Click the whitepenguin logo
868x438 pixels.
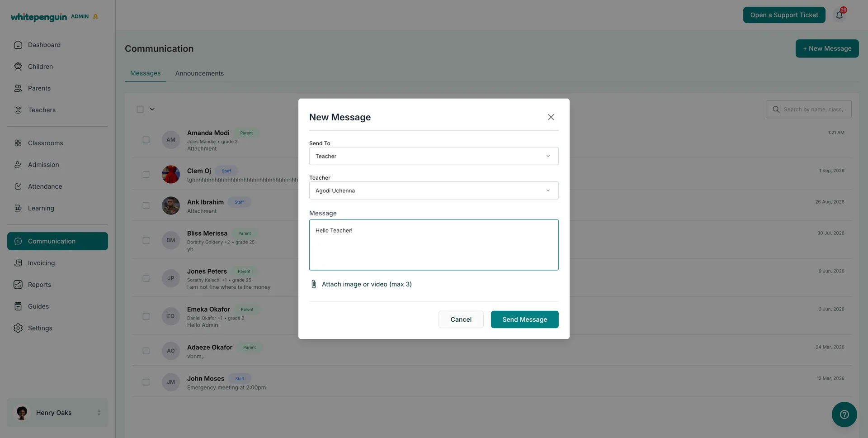[x=39, y=17]
